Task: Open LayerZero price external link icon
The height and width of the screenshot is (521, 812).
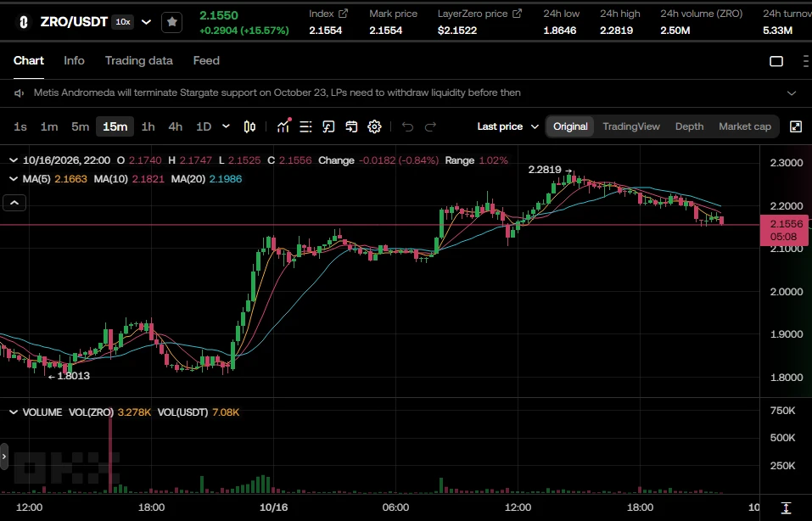Action: pos(517,14)
